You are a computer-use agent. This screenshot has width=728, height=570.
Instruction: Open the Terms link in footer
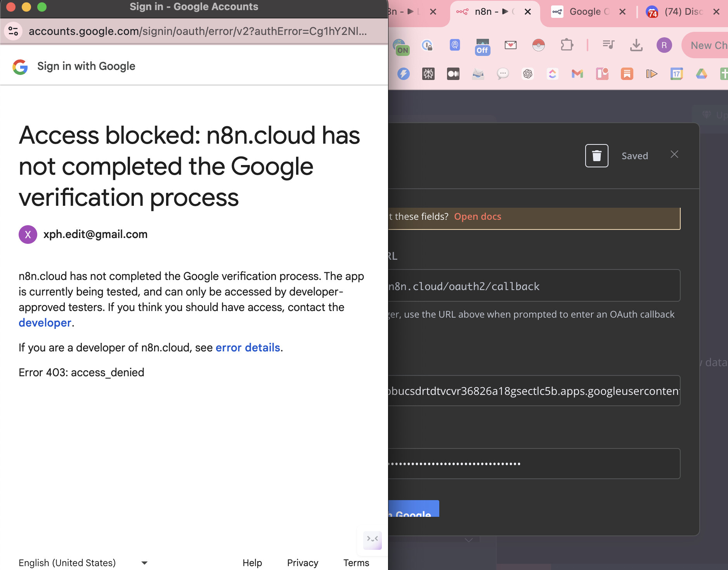(x=356, y=563)
